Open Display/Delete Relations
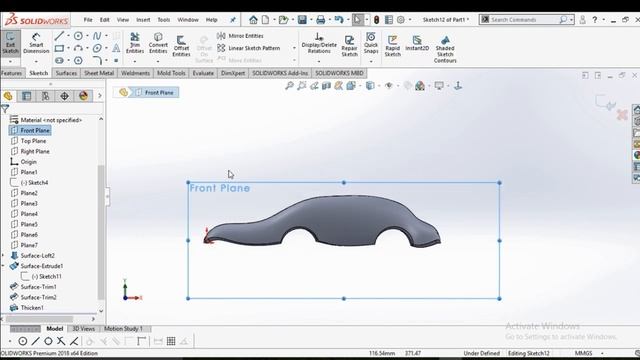Image resolution: width=640 pixels, height=360 pixels. tap(319, 43)
